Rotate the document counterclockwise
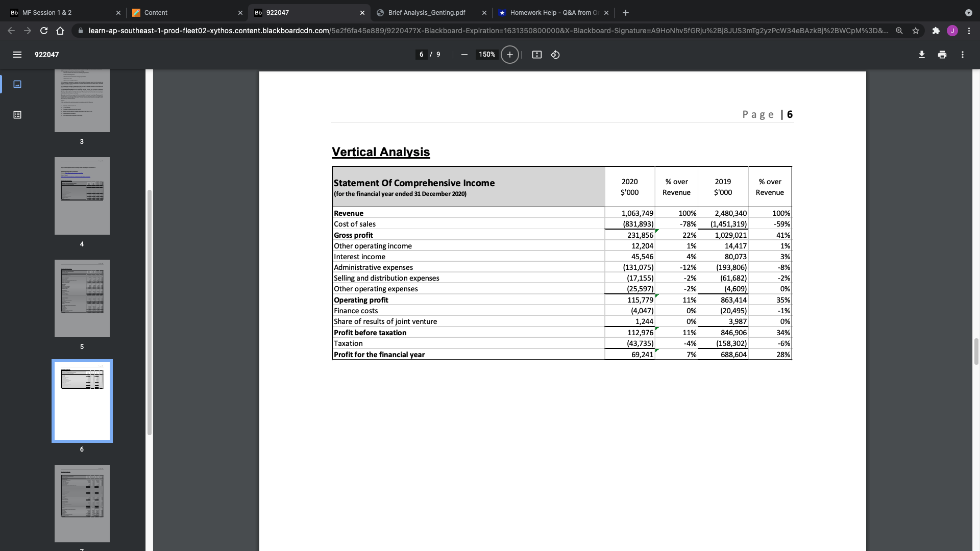This screenshot has width=980, height=551. (x=555, y=55)
